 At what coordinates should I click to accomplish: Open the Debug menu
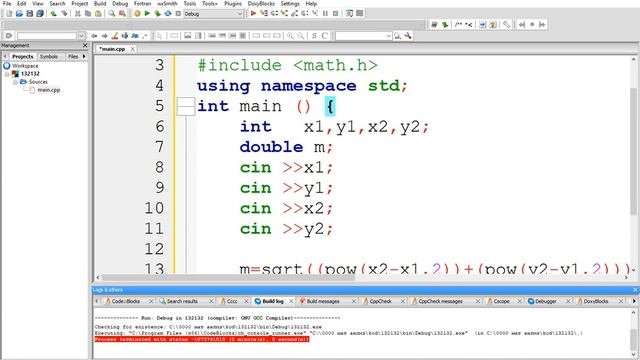coord(120,3)
